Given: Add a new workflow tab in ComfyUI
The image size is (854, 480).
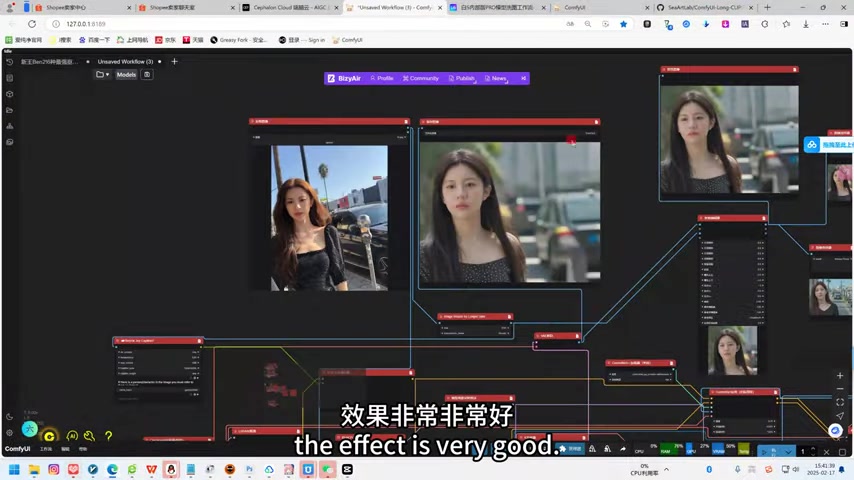Looking at the screenshot, I should tap(174, 62).
